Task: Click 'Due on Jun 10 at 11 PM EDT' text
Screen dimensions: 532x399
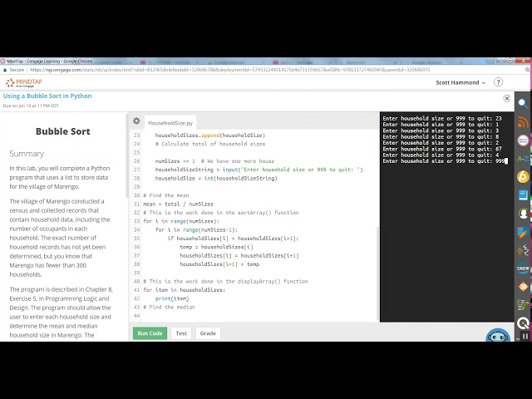Action: 31,106
